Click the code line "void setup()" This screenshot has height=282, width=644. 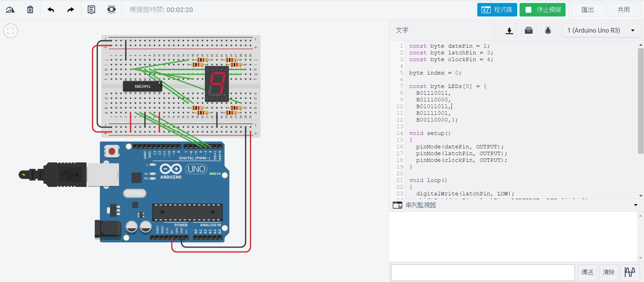pos(430,133)
